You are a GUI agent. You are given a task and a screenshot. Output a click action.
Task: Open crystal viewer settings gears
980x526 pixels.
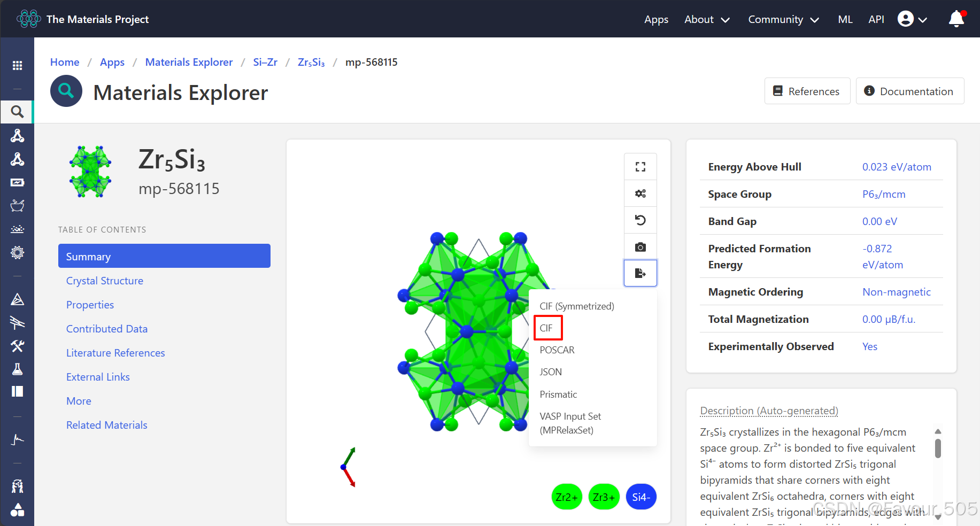pyautogui.click(x=641, y=194)
